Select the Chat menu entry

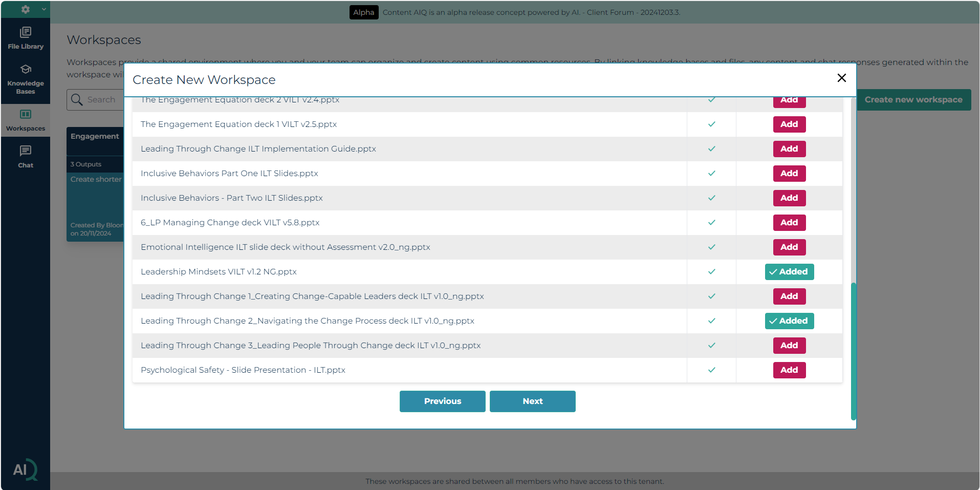(25, 155)
